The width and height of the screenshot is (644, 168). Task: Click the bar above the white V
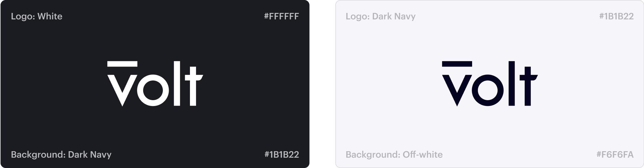click(x=122, y=64)
